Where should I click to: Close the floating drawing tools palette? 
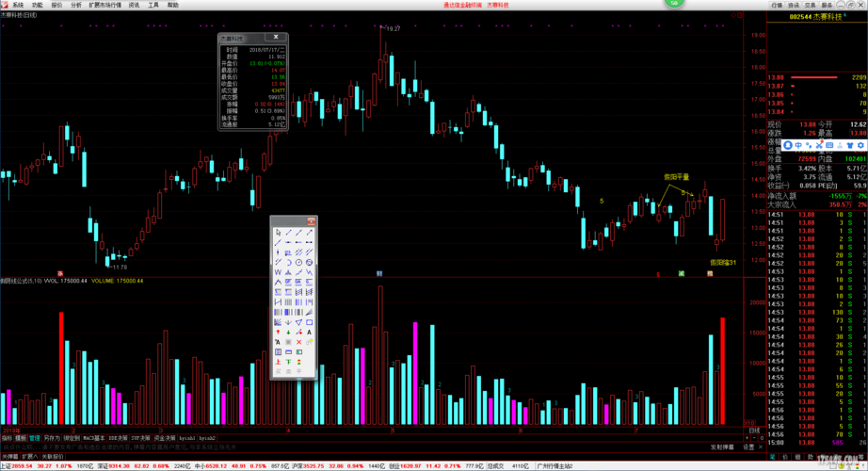pos(312,221)
